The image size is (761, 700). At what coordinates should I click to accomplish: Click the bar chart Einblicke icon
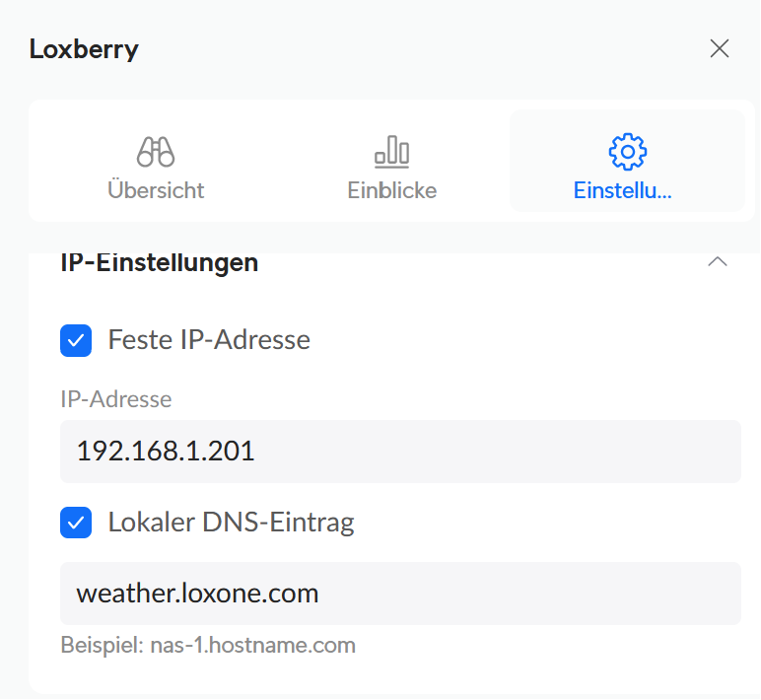391,152
